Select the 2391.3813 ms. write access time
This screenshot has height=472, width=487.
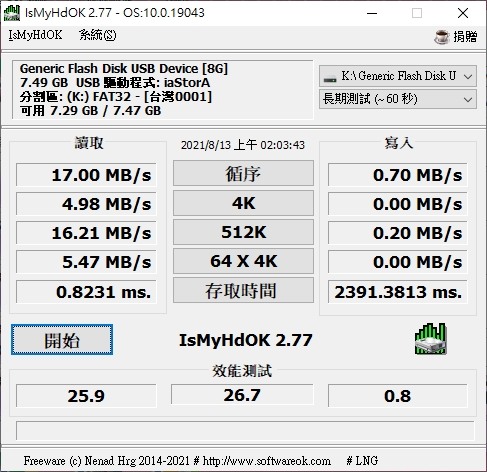click(x=398, y=292)
